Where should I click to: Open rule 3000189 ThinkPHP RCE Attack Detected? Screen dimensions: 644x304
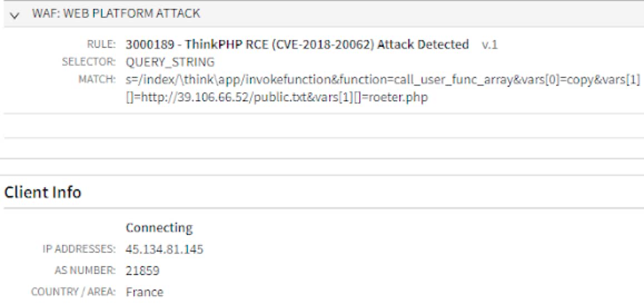click(x=297, y=45)
